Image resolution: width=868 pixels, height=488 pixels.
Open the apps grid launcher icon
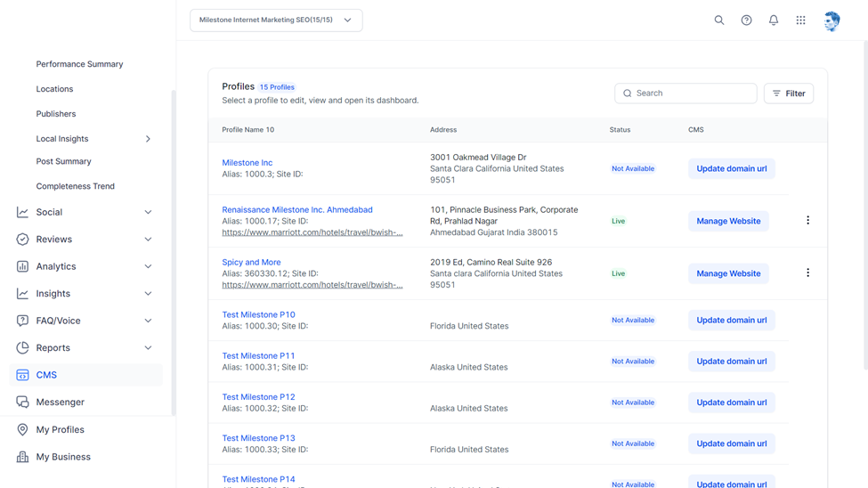(x=800, y=20)
